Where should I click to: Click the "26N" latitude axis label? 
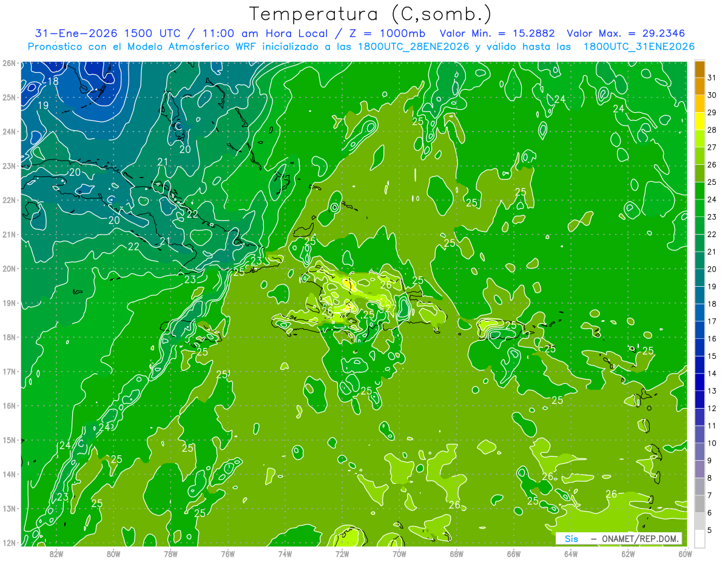coord(9,63)
